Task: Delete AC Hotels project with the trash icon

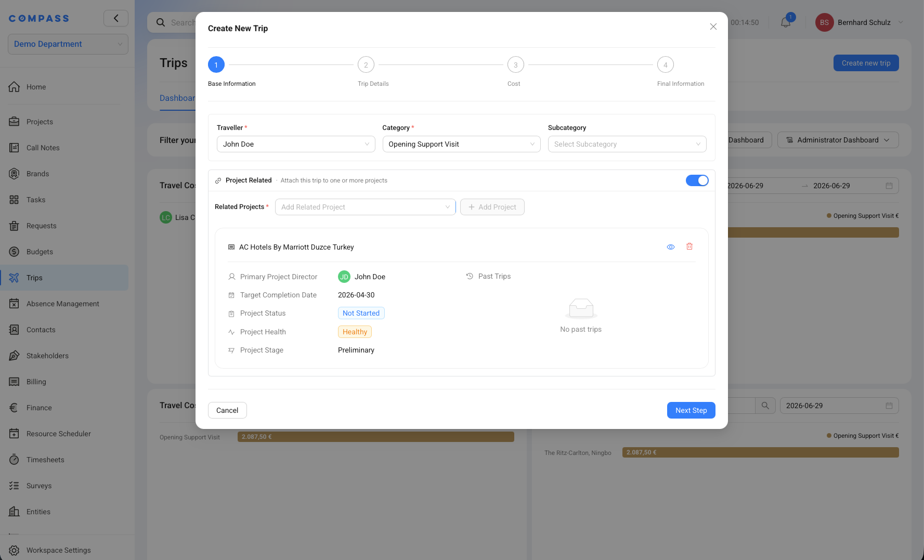Action: point(689,246)
